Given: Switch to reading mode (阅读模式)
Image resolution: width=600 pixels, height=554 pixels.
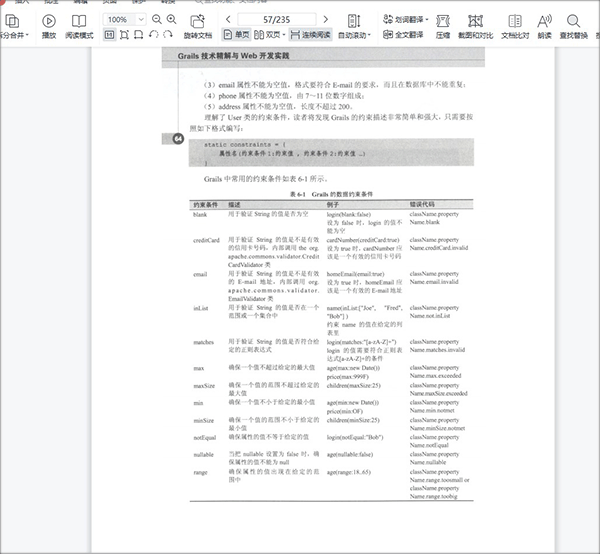Looking at the screenshot, I should coord(79,26).
